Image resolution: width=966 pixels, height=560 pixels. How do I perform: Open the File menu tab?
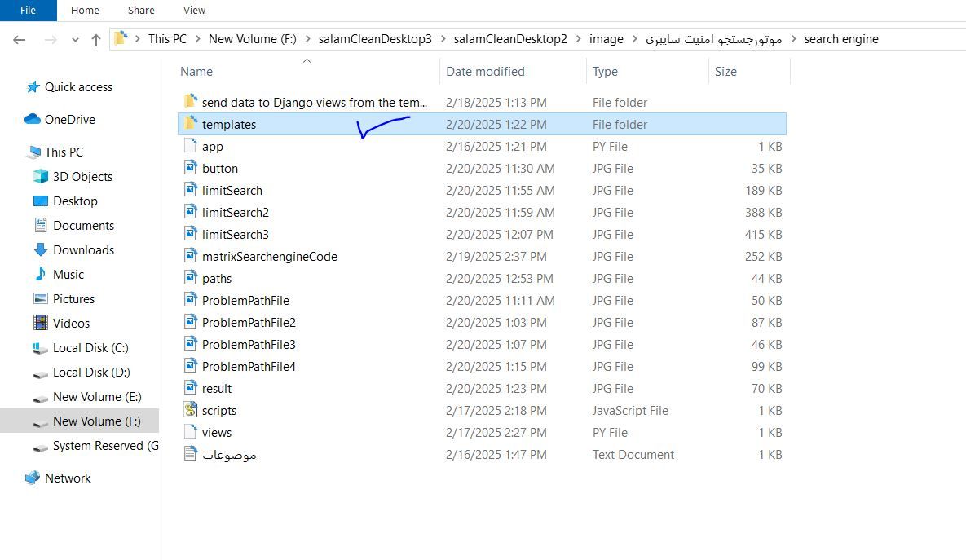[x=28, y=11]
